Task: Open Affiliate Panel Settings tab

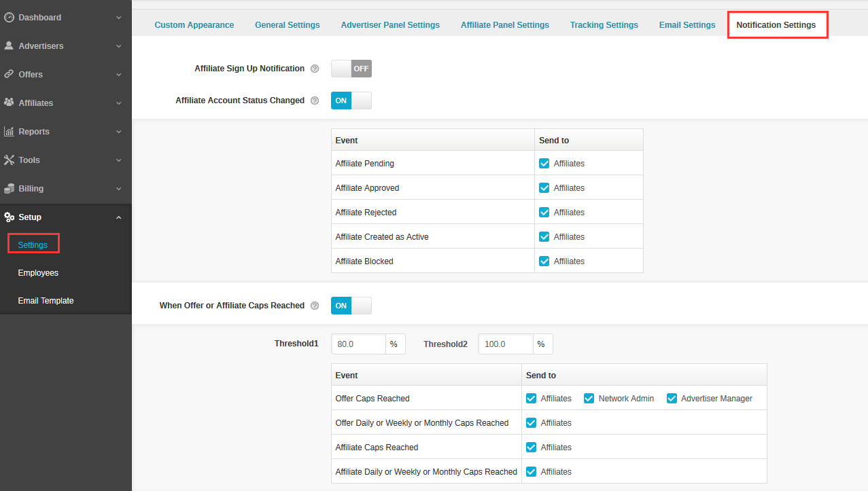Action: coord(505,25)
